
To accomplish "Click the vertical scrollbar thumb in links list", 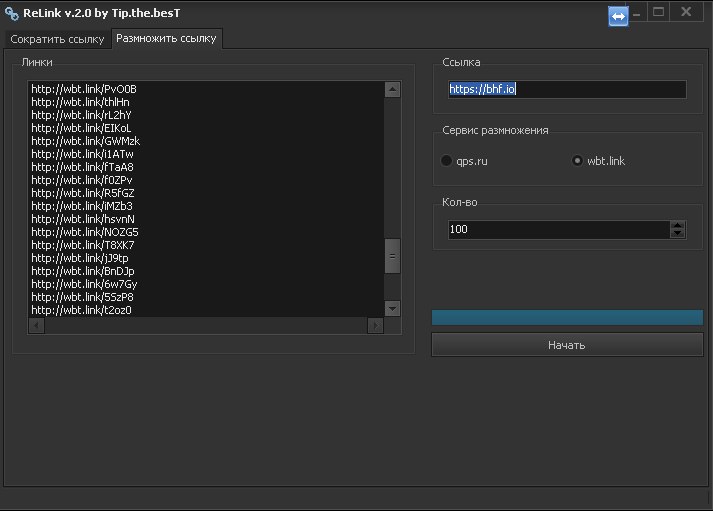I will click(x=392, y=256).
